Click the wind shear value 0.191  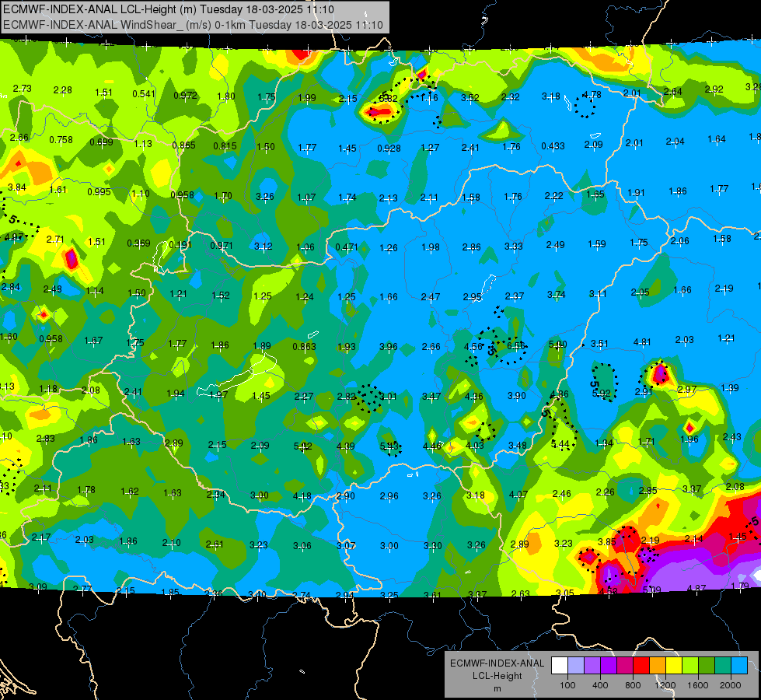180,244
